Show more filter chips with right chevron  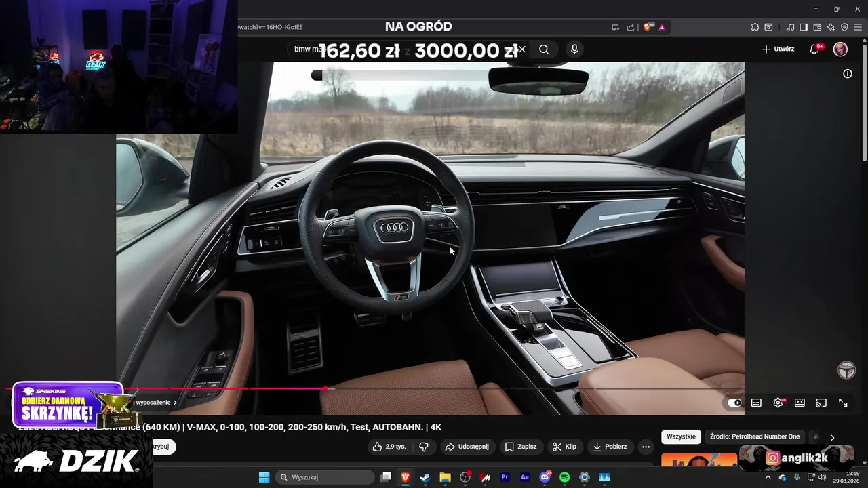832,437
